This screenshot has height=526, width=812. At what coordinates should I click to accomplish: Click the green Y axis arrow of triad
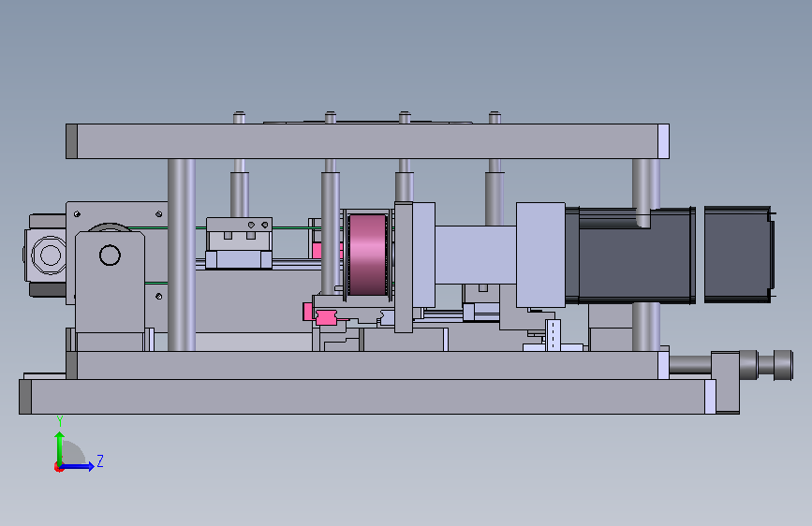[60, 449]
